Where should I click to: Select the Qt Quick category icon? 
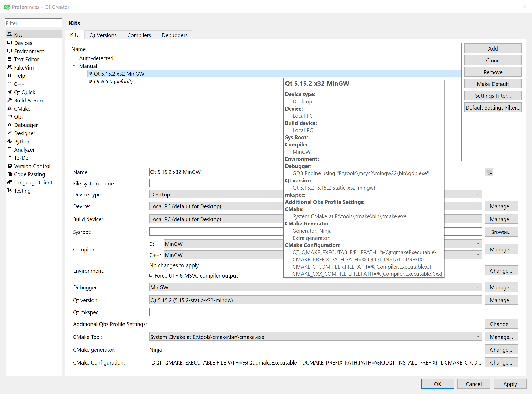[10, 92]
